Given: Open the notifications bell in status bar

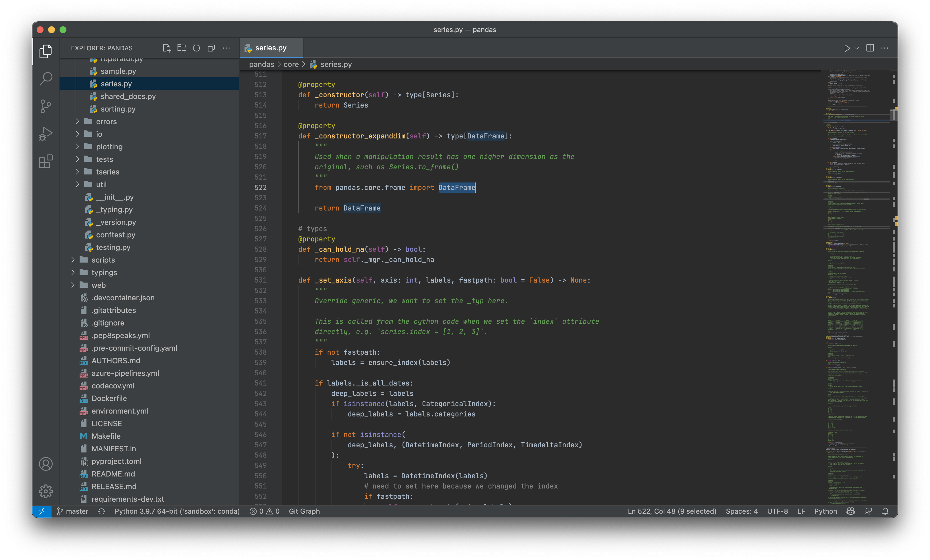Looking at the screenshot, I should point(885,511).
